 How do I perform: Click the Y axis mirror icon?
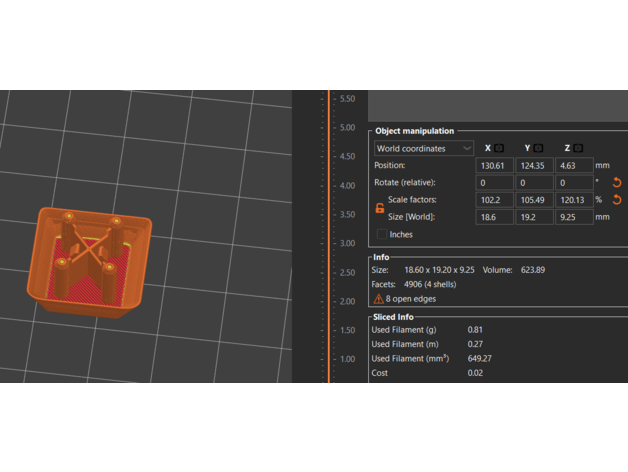(539, 148)
